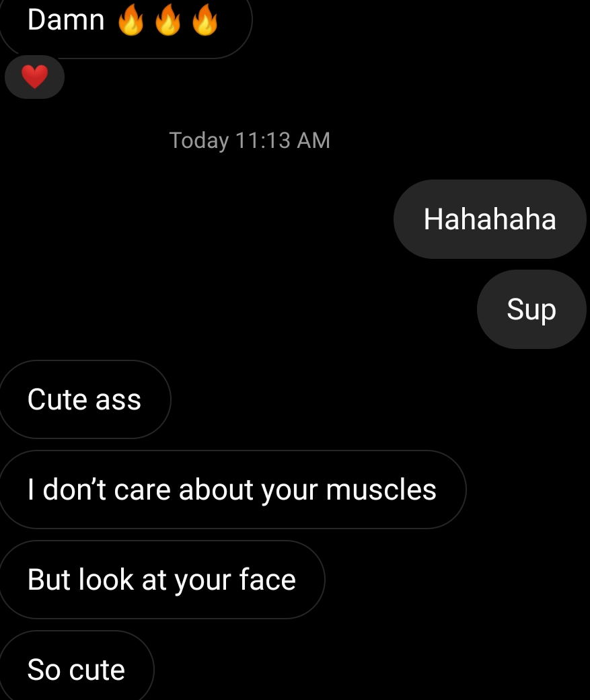This screenshot has height=700, width=590.
Task: Tap the word "muscles" in the message
Action: pos(381,490)
